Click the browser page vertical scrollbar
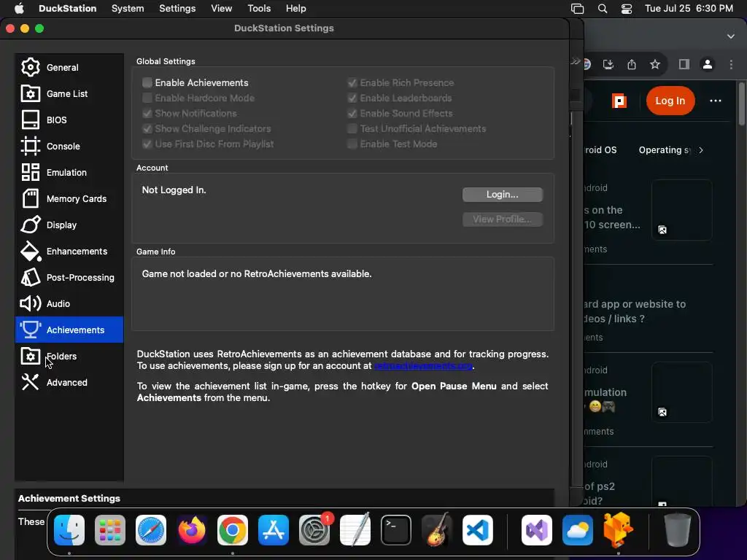This screenshot has height=560, width=747. click(x=741, y=104)
